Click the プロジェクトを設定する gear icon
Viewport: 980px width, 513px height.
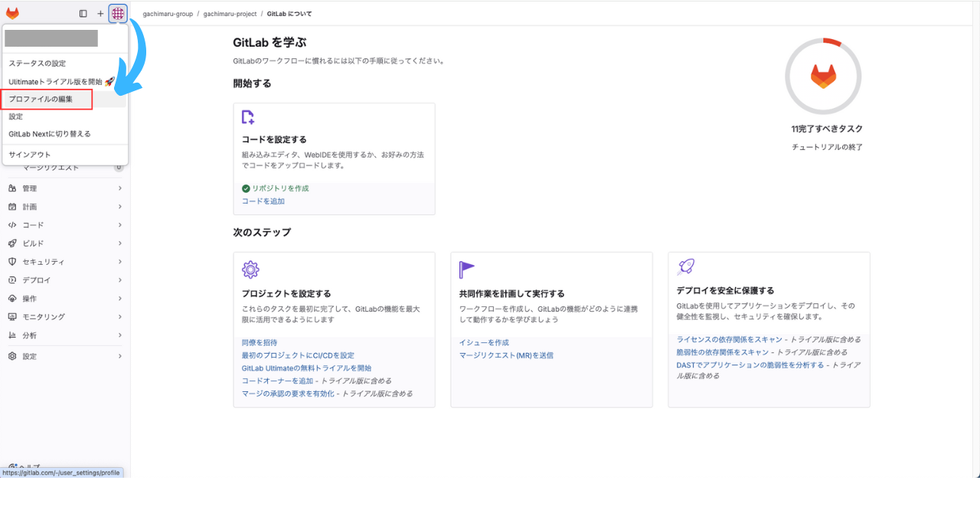[x=250, y=270]
